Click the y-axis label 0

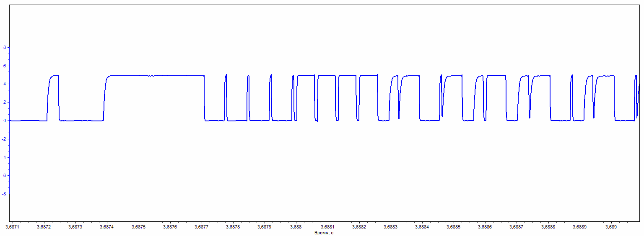[5, 121]
